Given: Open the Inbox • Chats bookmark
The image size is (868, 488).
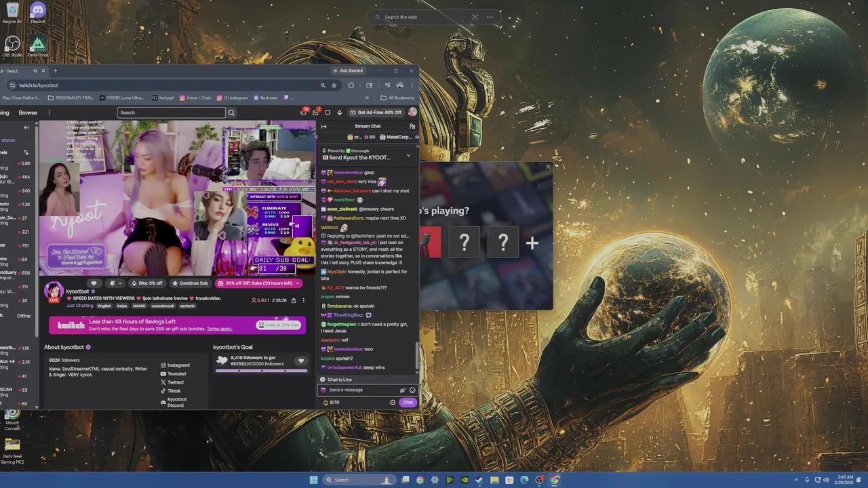Looking at the screenshot, I should tap(195, 98).
